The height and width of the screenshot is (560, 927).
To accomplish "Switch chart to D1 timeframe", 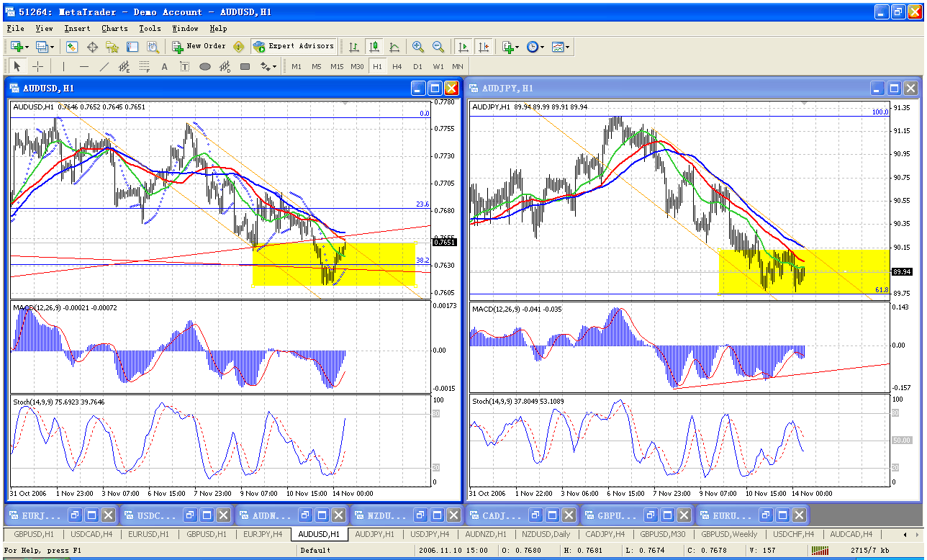I will pos(417,67).
